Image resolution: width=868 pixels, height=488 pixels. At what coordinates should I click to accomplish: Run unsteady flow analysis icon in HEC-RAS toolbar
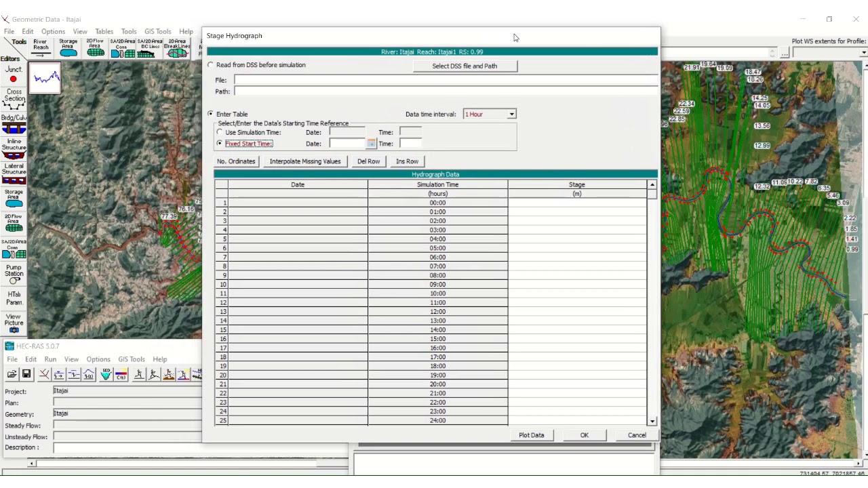click(154, 374)
